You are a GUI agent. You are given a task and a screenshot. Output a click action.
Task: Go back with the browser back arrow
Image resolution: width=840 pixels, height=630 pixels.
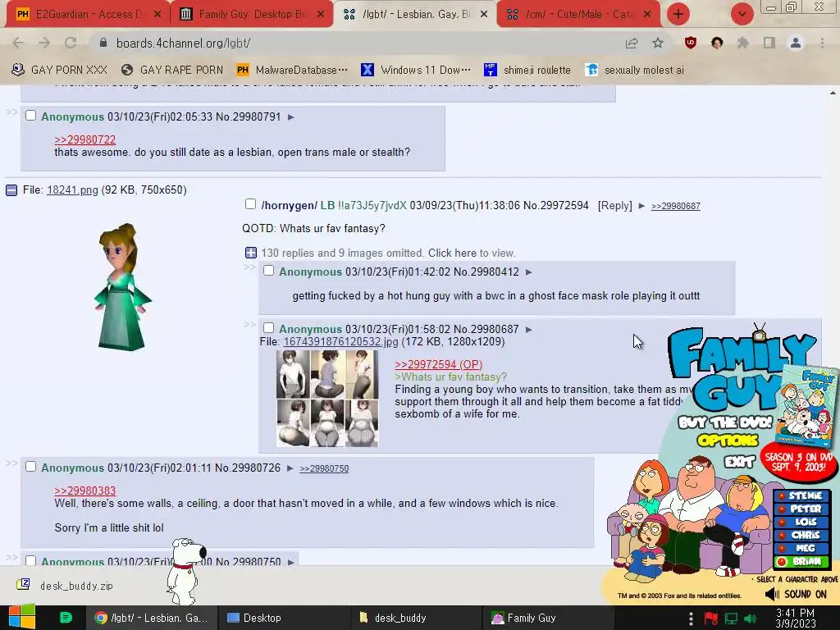point(18,43)
